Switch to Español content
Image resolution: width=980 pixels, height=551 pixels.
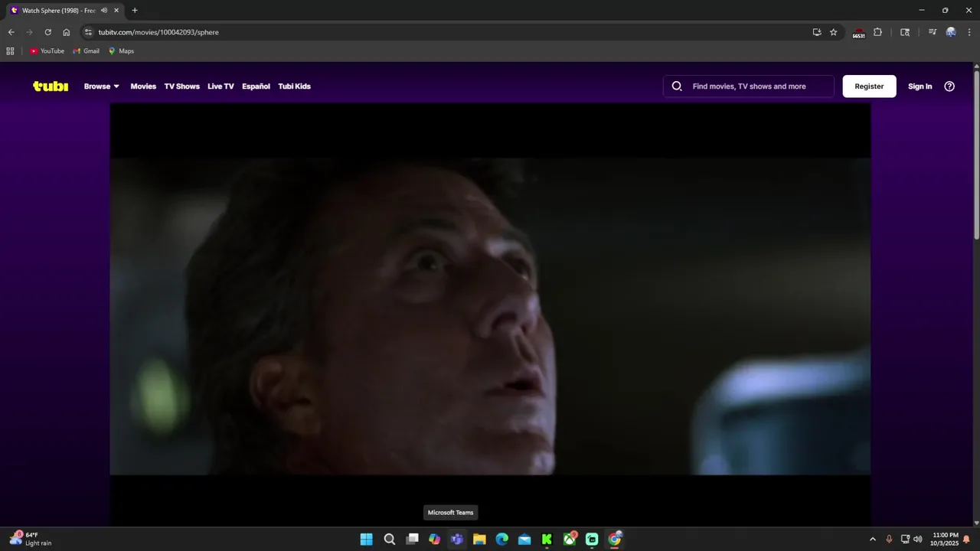(256, 86)
